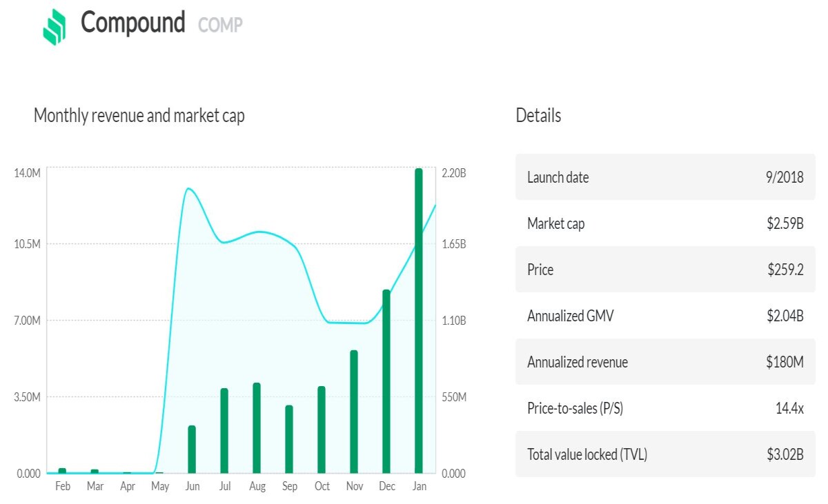Pick the October revenue bar

322,430
